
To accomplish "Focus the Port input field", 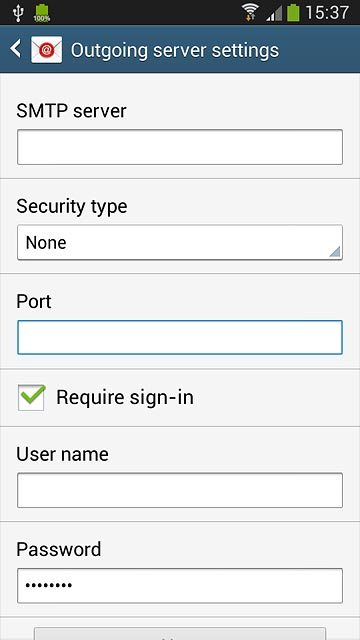I will click(x=180, y=337).
